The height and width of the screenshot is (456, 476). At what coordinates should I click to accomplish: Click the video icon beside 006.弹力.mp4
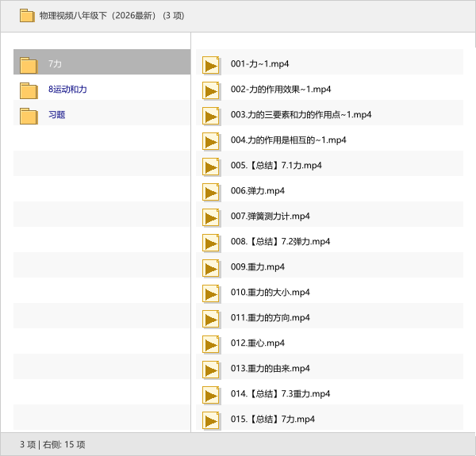(211, 191)
